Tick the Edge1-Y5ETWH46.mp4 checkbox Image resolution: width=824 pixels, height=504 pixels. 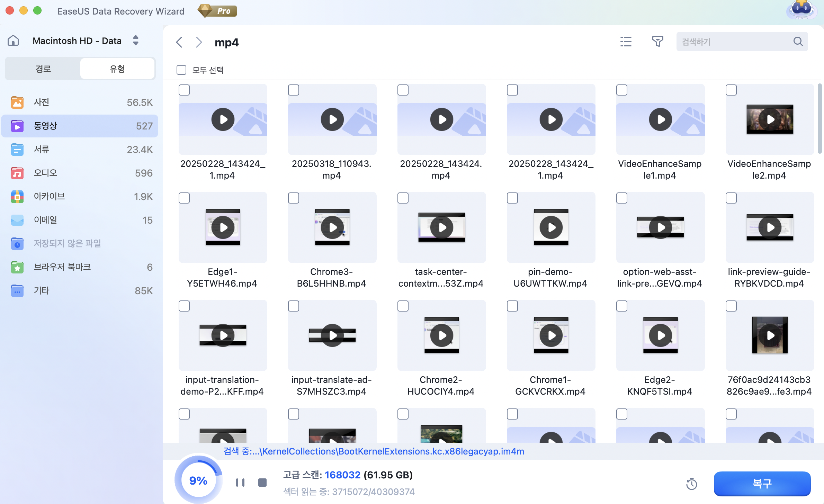(184, 198)
